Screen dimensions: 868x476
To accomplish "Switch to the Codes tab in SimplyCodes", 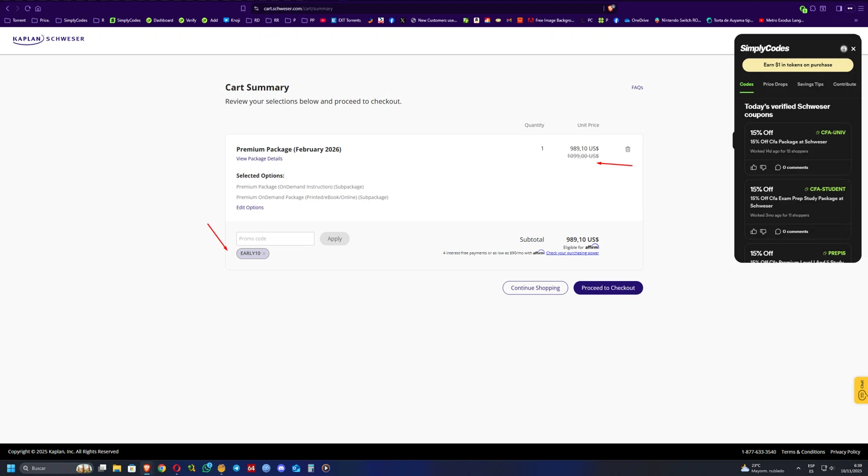I will point(746,84).
